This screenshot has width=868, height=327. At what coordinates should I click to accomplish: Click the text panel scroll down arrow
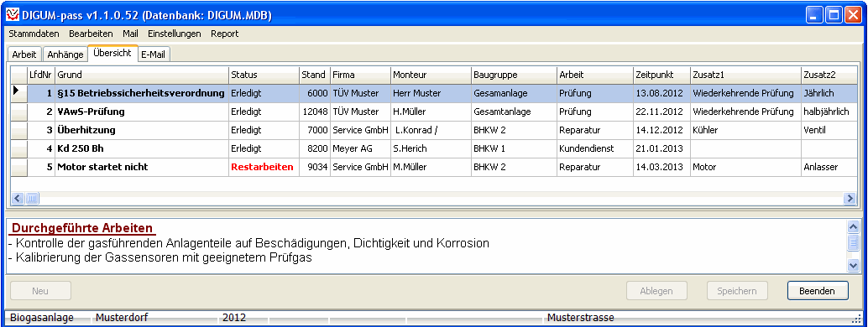coord(853,266)
